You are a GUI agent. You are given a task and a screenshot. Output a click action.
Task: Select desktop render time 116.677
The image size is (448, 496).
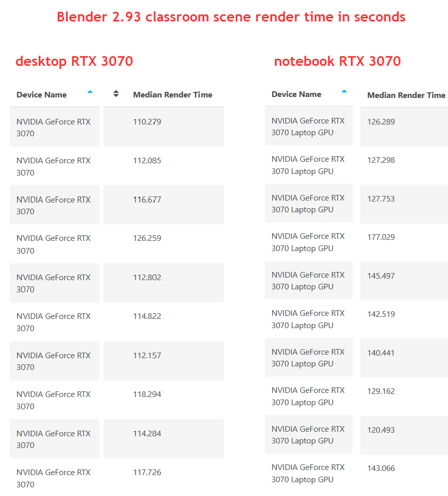click(x=147, y=200)
